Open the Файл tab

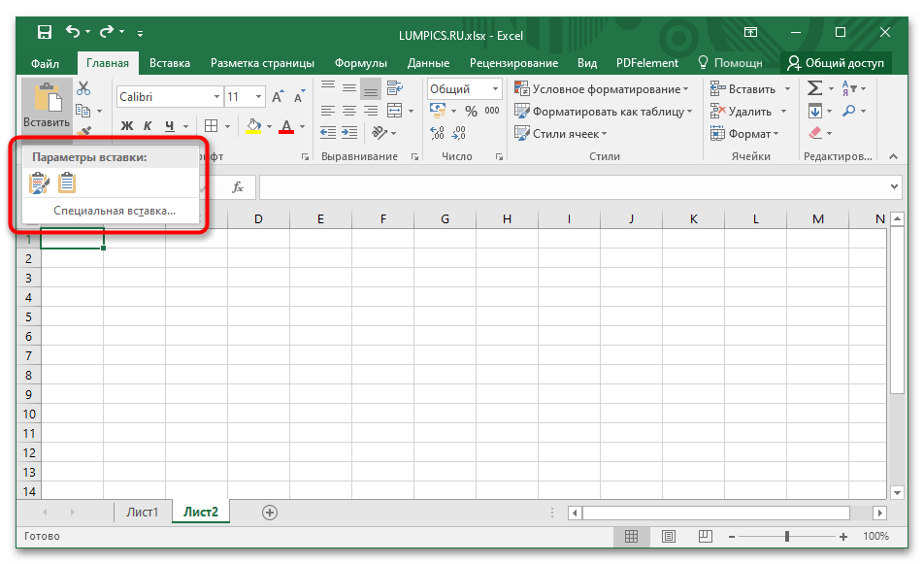(45, 63)
